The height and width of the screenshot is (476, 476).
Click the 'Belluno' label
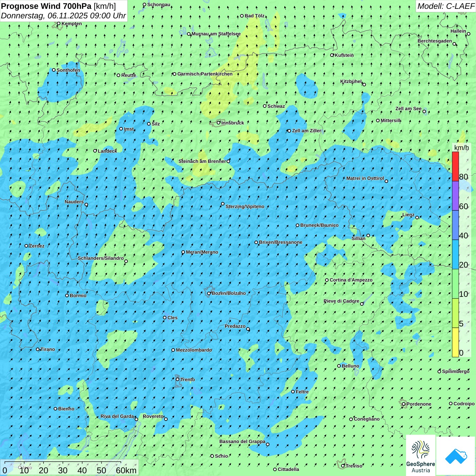[x=350, y=366]
